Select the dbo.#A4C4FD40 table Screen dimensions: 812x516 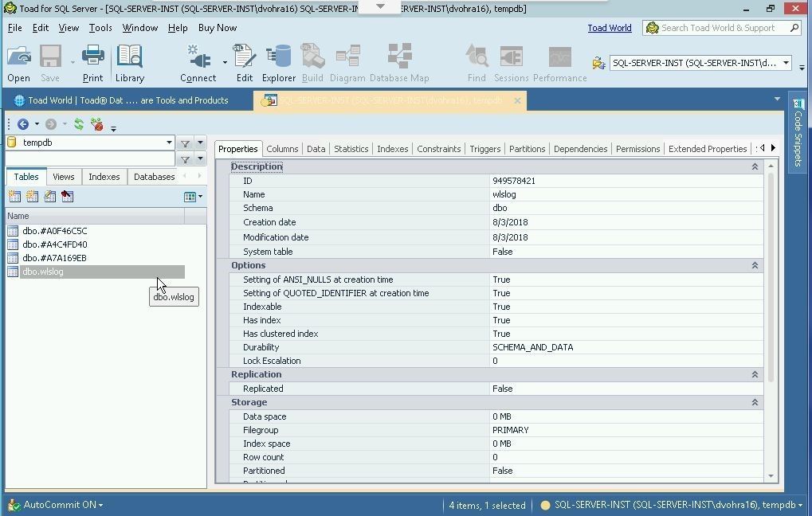click(55, 244)
